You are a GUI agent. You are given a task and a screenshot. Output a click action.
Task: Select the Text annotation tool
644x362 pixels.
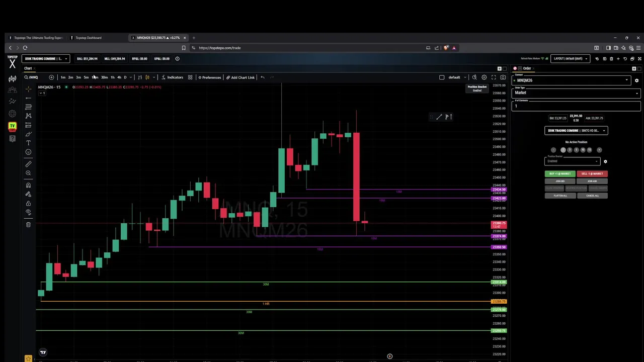tap(28, 143)
